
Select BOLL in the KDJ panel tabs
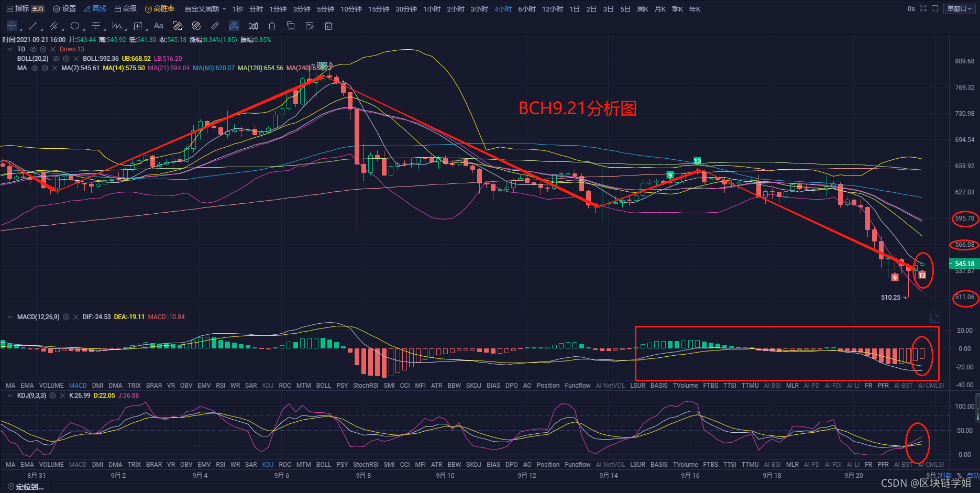(x=324, y=465)
